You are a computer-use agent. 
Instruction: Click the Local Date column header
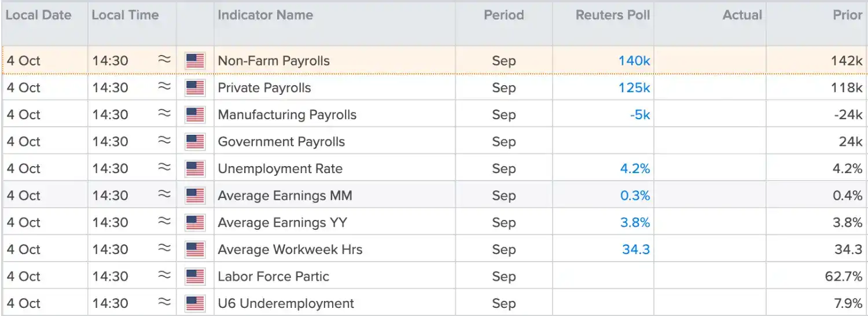tap(39, 15)
